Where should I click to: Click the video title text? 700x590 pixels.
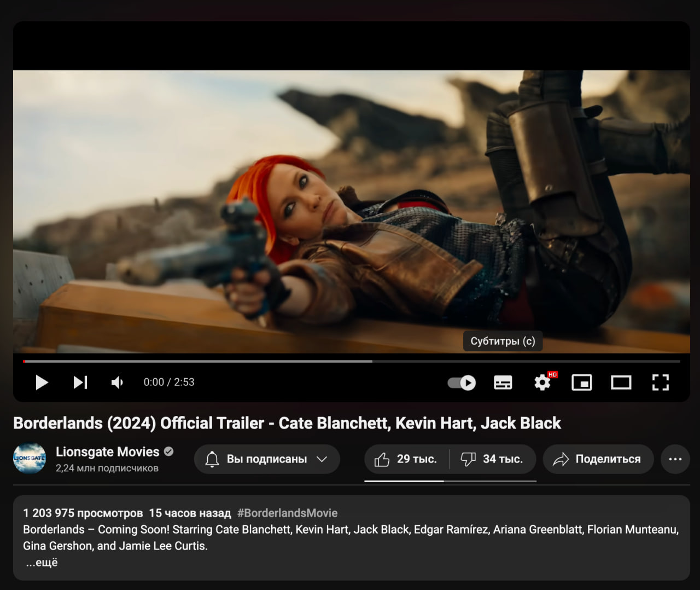[287, 423]
